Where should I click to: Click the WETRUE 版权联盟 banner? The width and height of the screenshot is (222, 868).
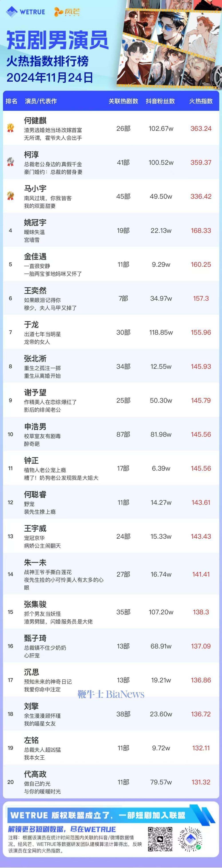[x=97, y=815]
